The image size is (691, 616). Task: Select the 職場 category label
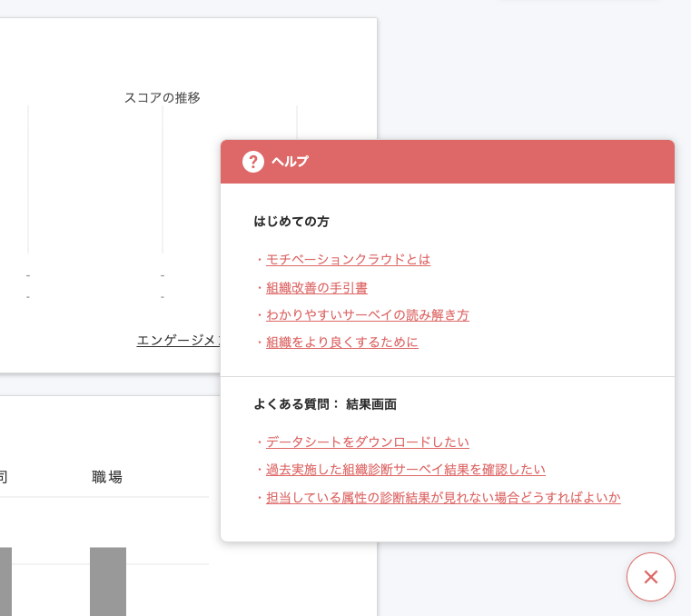point(107,476)
